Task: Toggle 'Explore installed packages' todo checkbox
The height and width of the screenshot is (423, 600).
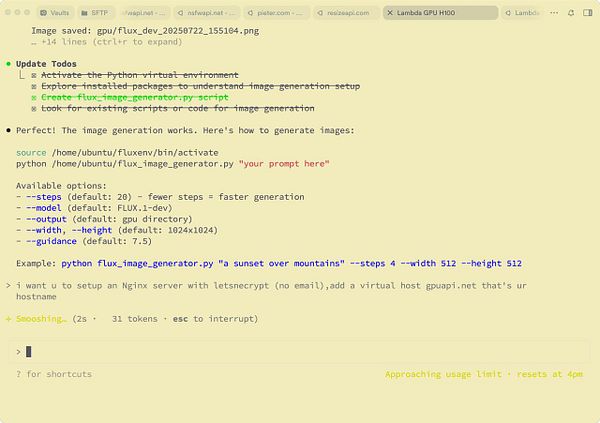Action: 34,86
